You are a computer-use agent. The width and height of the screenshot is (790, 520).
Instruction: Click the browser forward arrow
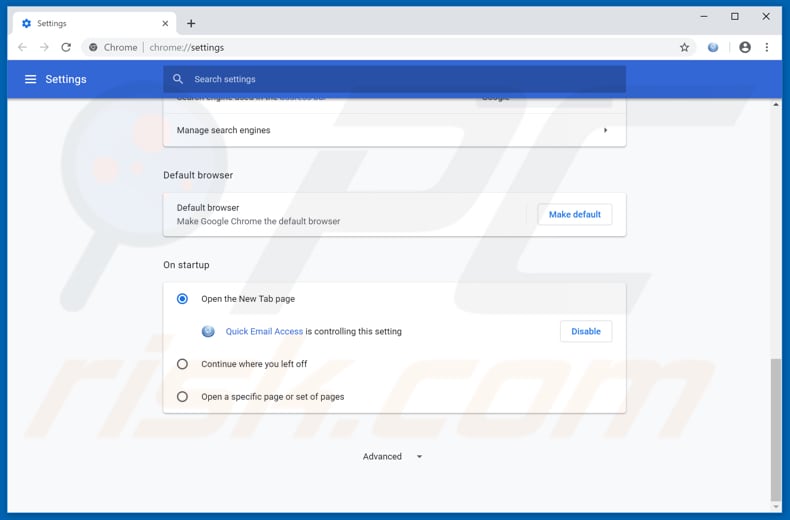pyautogui.click(x=44, y=47)
